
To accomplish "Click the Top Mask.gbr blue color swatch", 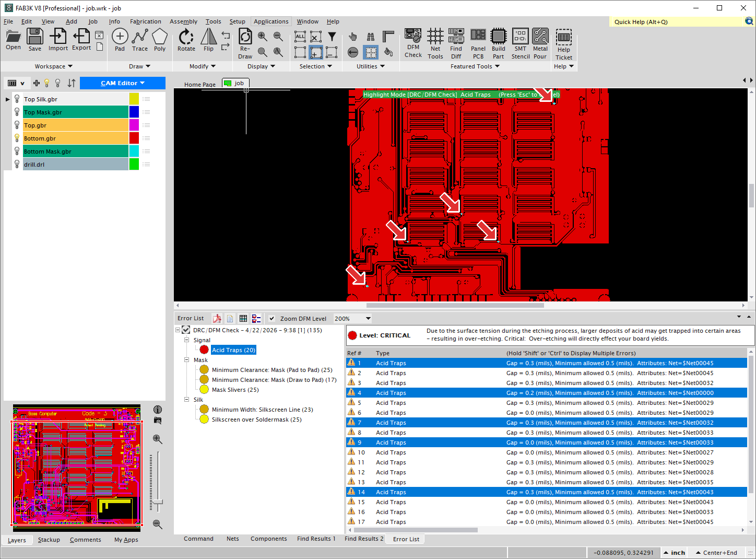I will coord(134,112).
